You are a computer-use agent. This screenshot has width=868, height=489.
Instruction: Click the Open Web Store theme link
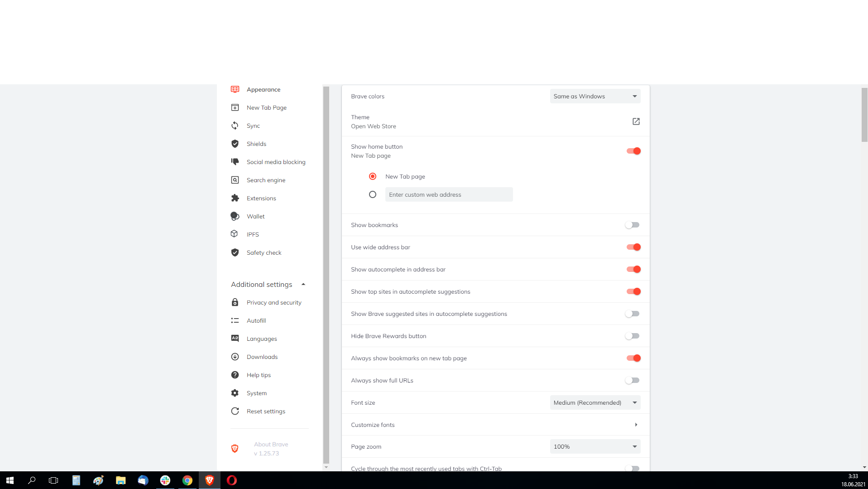point(374,126)
